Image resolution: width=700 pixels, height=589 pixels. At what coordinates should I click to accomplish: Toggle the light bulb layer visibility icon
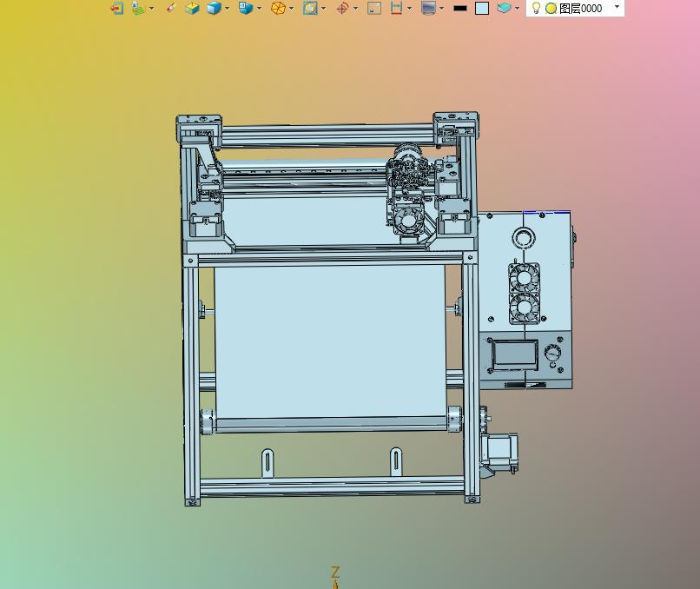pos(536,8)
